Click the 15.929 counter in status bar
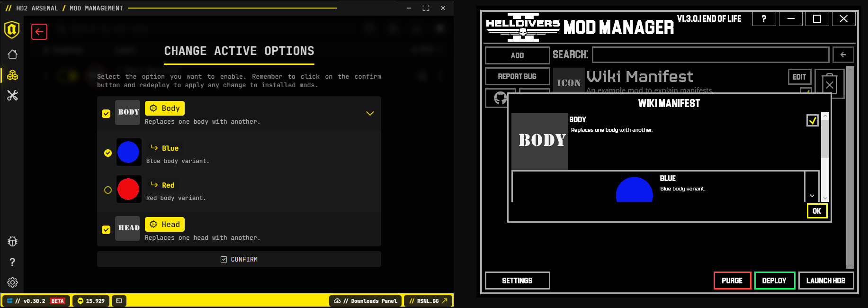The image size is (868, 308). point(91,301)
